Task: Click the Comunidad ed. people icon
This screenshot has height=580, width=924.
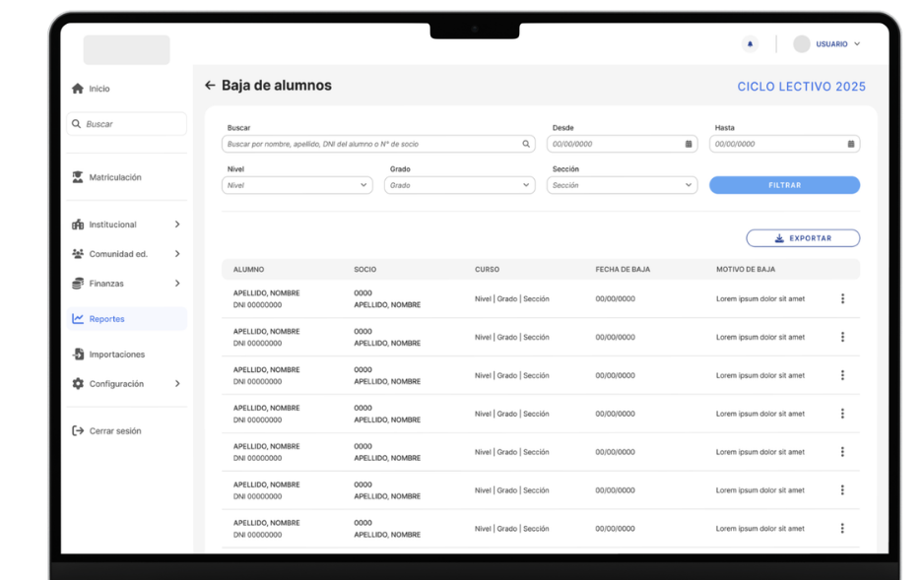Action: tap(78, 254)
